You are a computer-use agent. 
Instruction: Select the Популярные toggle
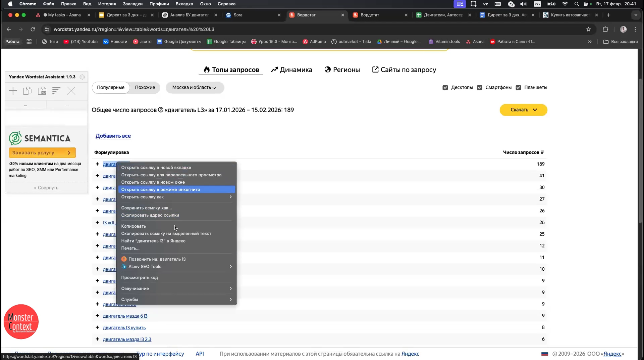111,88
